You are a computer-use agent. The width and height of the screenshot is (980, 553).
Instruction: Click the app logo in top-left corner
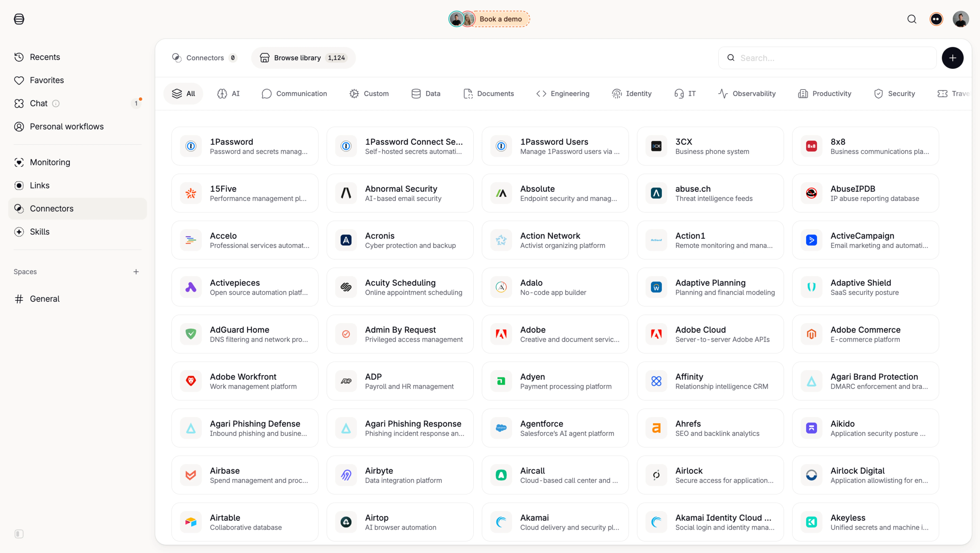(19, 19)
